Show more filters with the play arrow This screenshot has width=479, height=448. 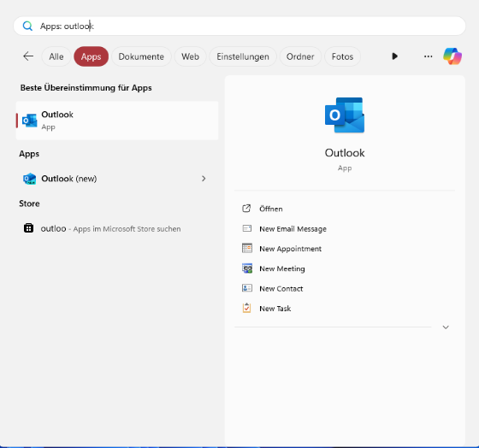[x=394, y=56]
